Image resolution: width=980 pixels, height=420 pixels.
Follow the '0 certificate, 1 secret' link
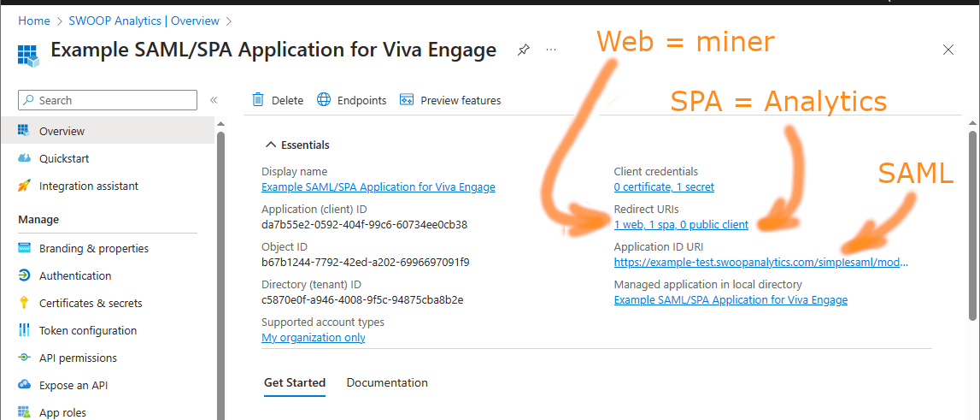[664, 186]
